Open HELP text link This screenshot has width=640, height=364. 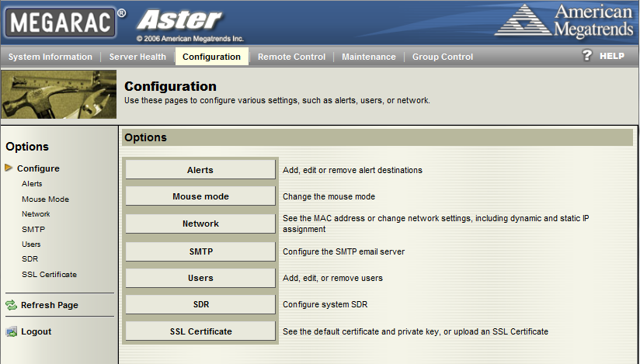click(x=612, y=56)
